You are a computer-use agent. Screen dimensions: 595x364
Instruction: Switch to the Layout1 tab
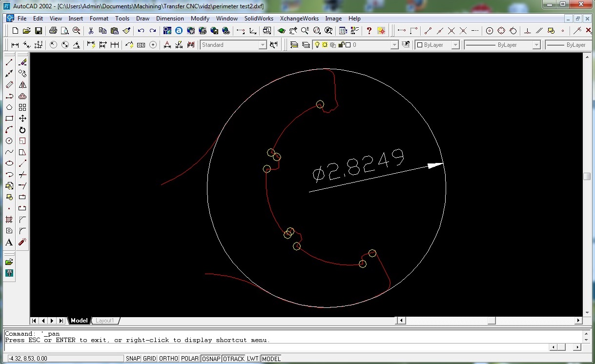[x=105, y=321]
